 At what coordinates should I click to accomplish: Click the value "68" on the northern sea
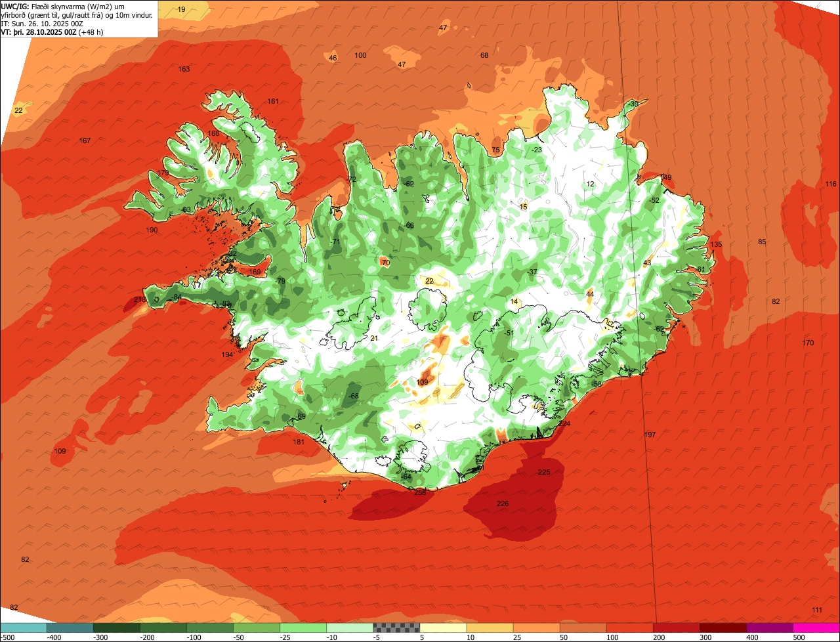[484, 55]
